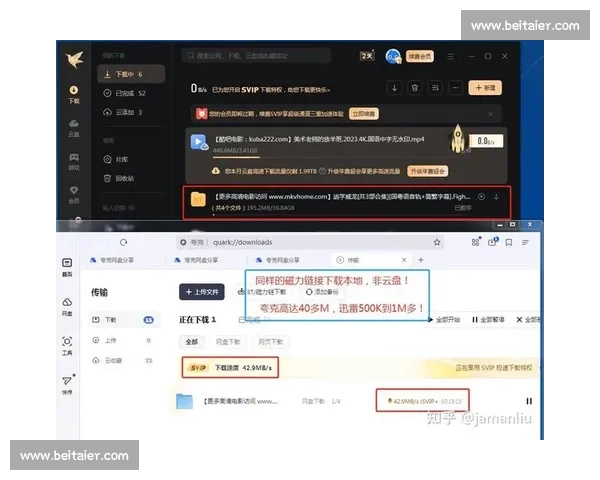The height and width of the screenshot is (480, 600).
Task: Close the 传输 tab in Quark
Action: coord(404,260)
